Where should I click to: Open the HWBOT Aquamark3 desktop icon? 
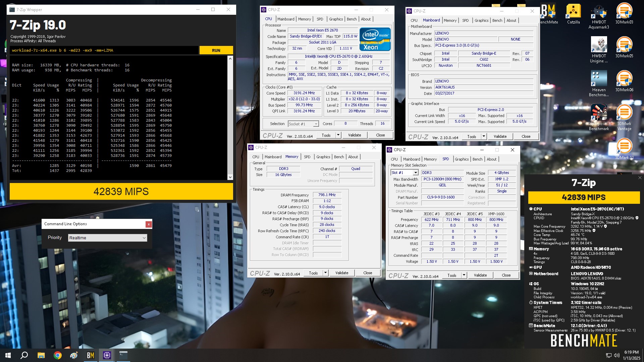point(599,16)
